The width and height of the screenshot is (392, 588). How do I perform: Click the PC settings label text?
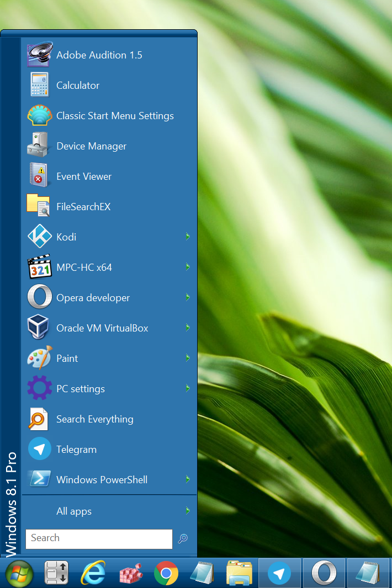coord(81,389)
